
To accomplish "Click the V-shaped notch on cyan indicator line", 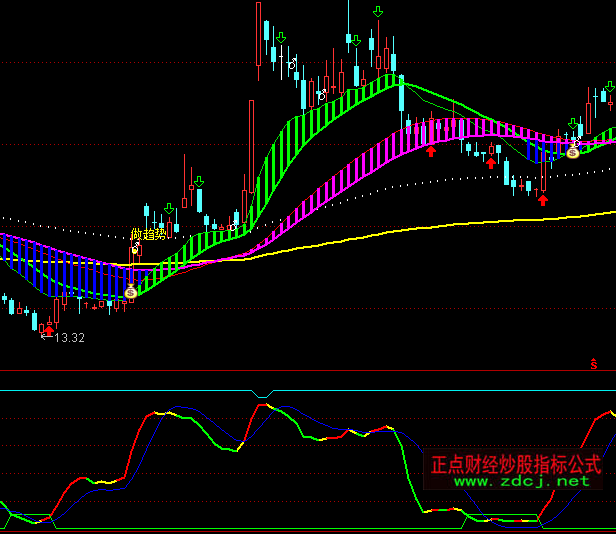I will [x=263, y=394].
